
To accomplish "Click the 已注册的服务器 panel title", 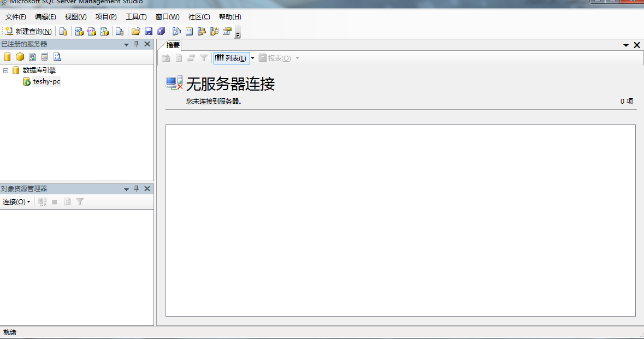I will coord(24,44).
